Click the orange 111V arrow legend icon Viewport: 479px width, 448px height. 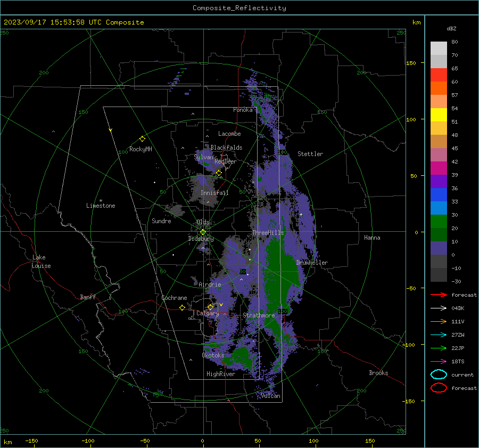pos(439,321)
